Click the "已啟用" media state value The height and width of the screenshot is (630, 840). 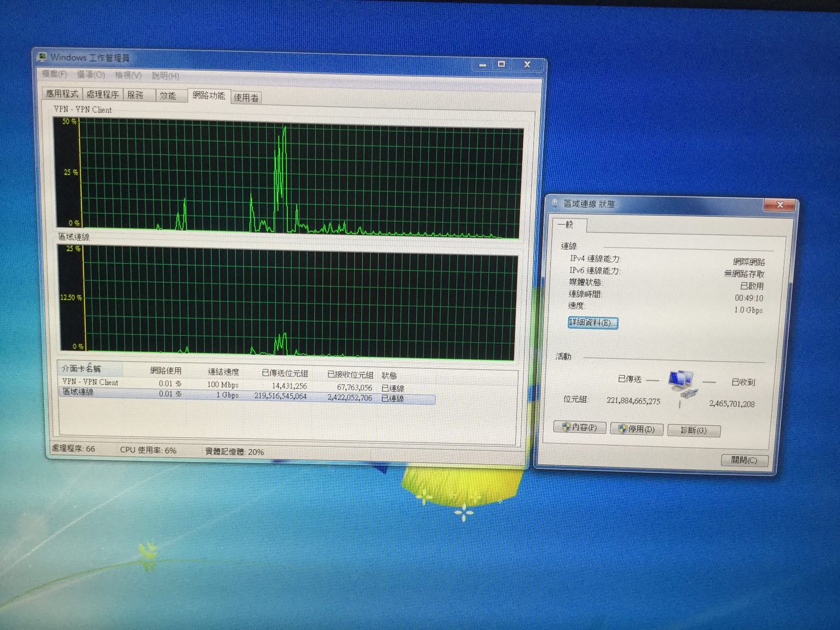(752, 286)
